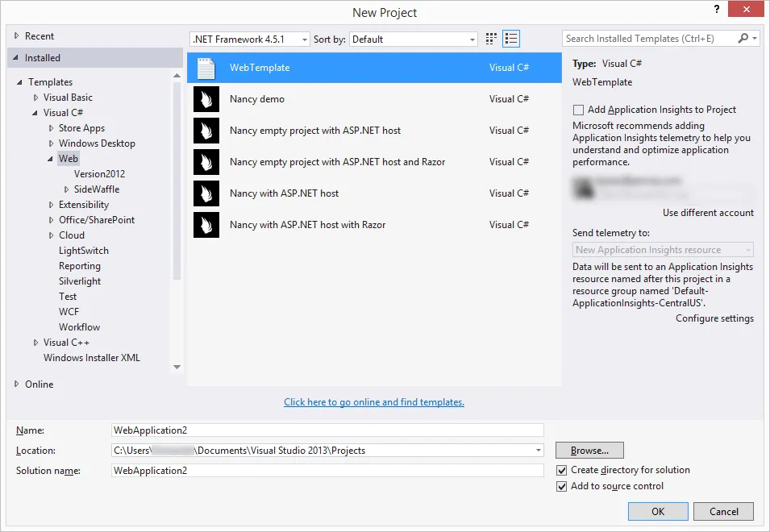Select Nancy empty project with ASP.NET host and Razor
770x532 pixels.
(x=337, y=162)
